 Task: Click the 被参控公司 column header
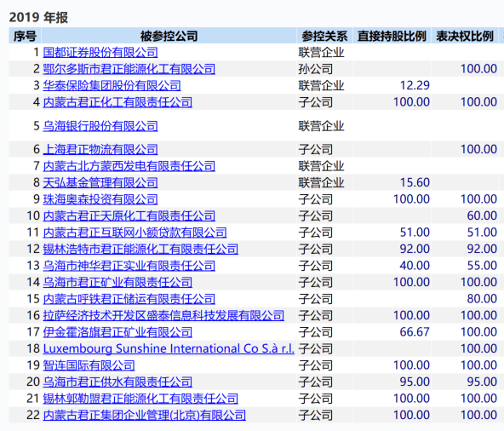coord(169,36)
